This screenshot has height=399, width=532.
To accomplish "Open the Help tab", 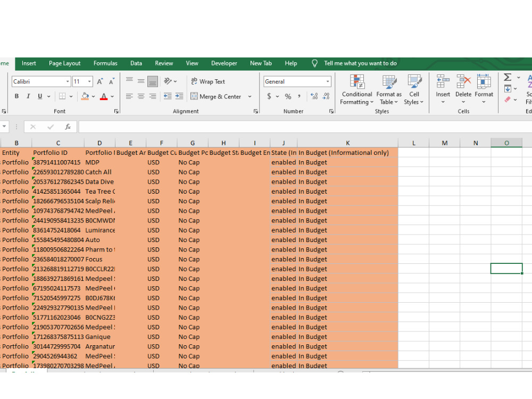I will click(x=291, y=63).
